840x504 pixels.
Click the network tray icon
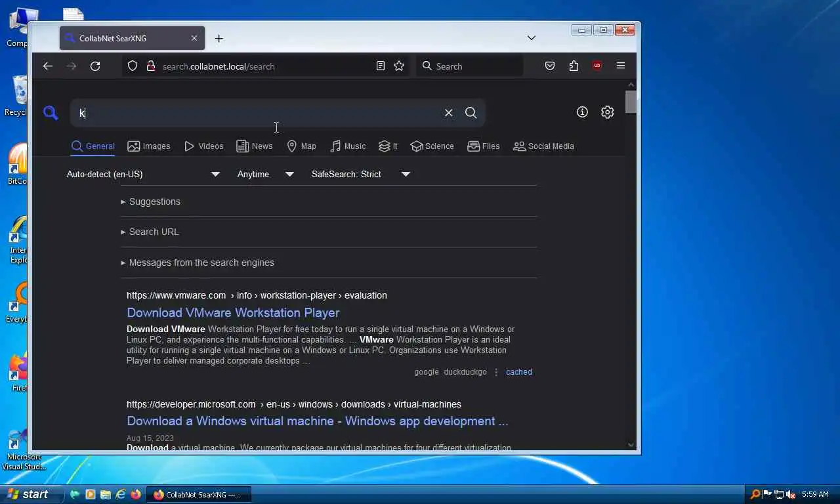pyautogui.click(x=779, y=494)
